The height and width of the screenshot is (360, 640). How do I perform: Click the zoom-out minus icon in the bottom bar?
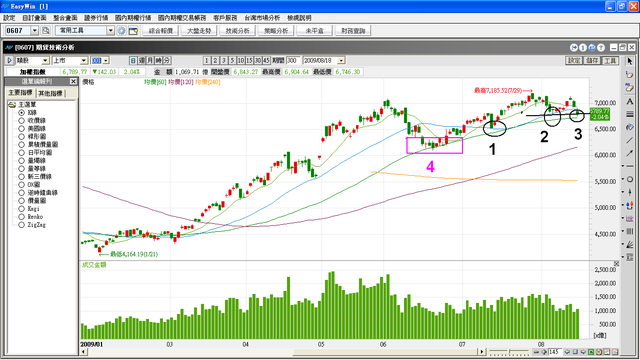click(536, 352)
